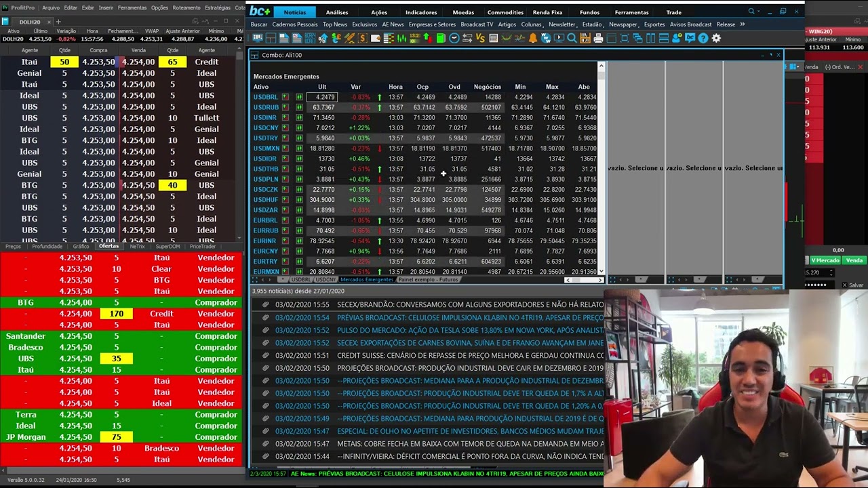Click the printer icon in Broadcast toolbar
The width and height of the screenshot is (868, 488).
(x=598, y=39)
